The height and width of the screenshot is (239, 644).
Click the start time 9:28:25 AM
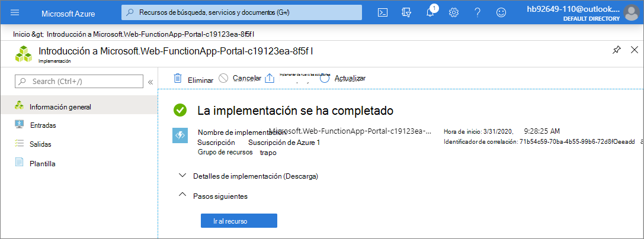542,131
